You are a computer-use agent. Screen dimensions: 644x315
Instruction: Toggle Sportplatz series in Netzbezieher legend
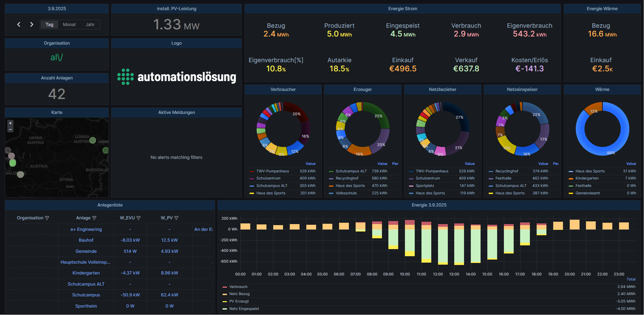425,186
